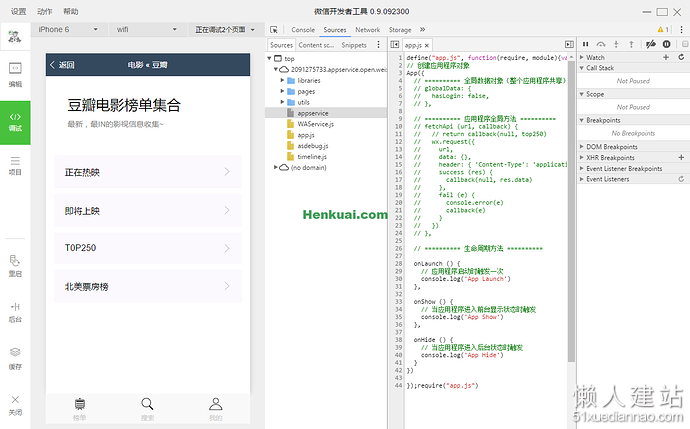
Task: Toggle deactivate breakpoints
Action: [x=651, y=44]
